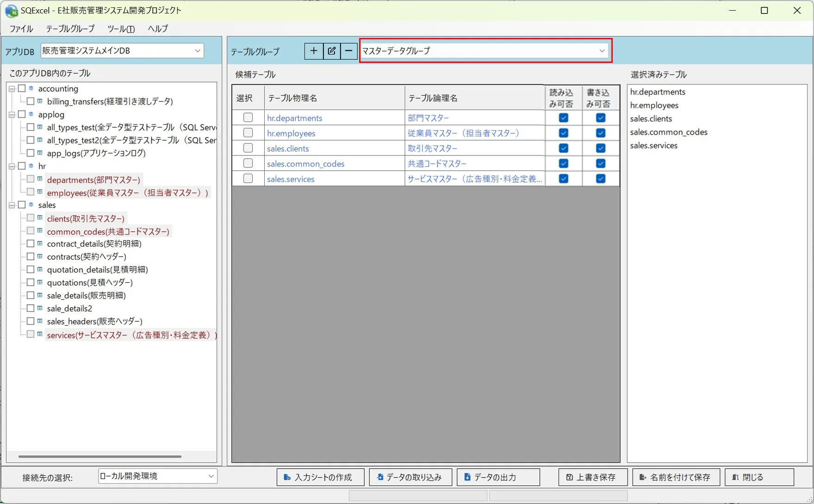Open the テーブルグループ menu
814x504 pixels.
[x=70, y=29]
